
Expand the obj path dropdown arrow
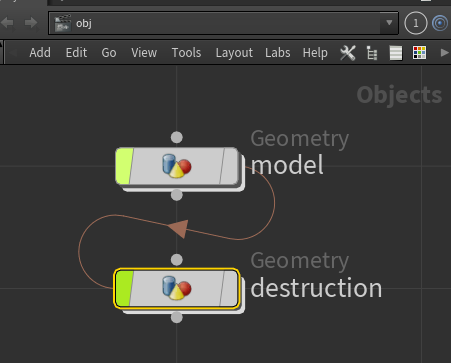(x=389, y=23)
